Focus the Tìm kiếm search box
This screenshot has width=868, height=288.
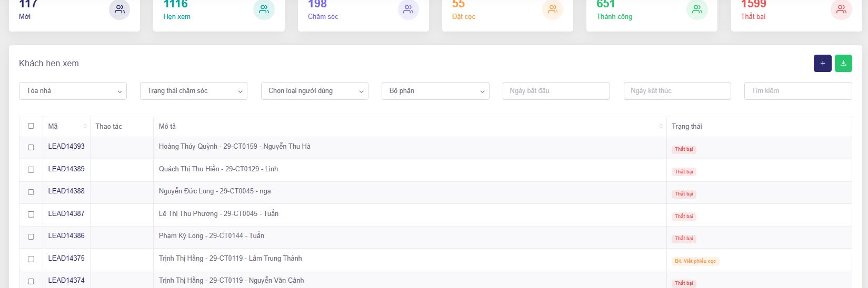[x=797, y=91]
